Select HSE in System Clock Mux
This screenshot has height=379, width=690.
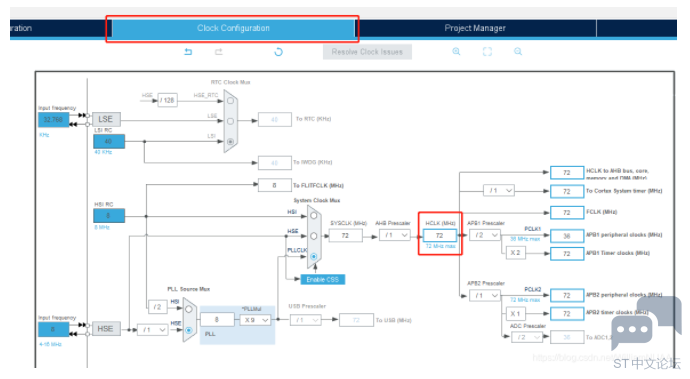pyautogui.click(x=314, y=236)
